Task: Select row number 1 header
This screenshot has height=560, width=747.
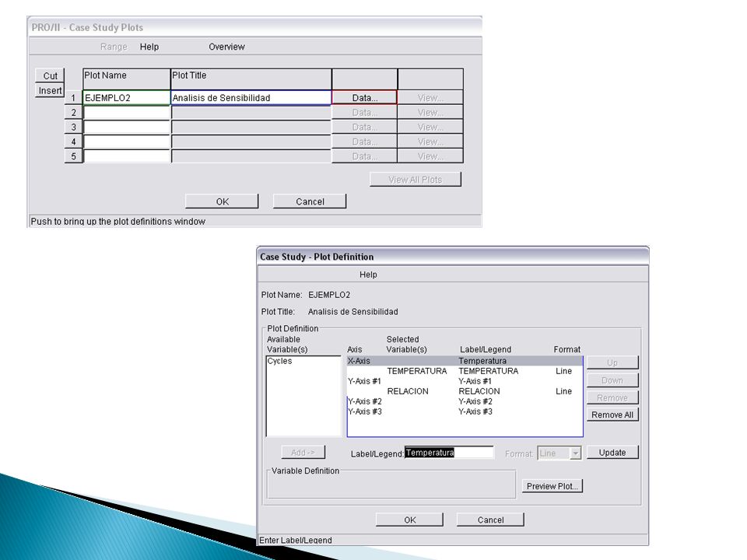Action: 73,98
